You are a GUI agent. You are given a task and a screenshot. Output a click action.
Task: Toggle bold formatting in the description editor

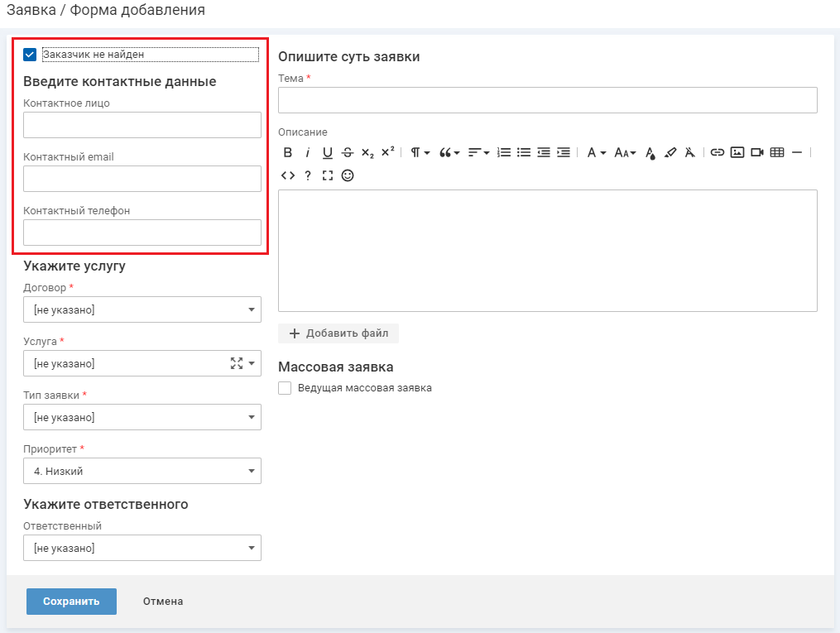(x=288, y=152)
